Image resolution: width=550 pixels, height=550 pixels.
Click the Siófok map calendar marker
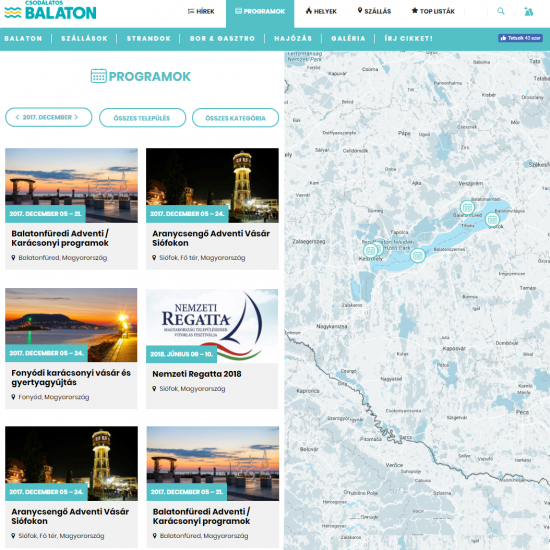492,220
